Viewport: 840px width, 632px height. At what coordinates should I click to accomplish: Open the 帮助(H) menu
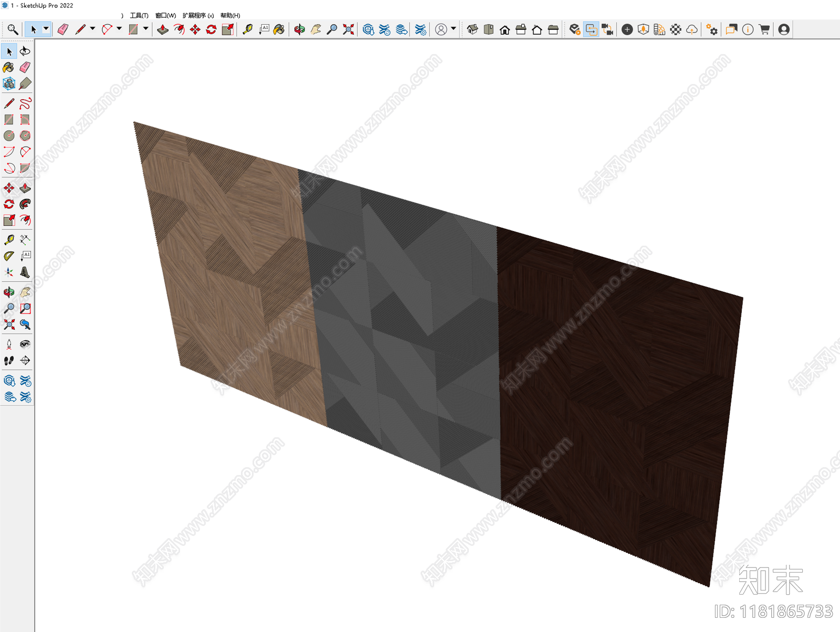230,16
